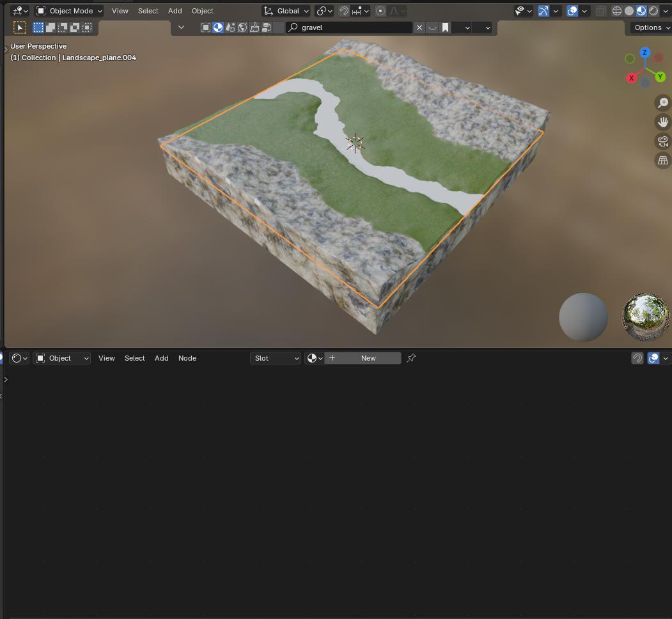Open the Node menu
The width and height of the screenshot is (672, 619).
click(187, 358)
